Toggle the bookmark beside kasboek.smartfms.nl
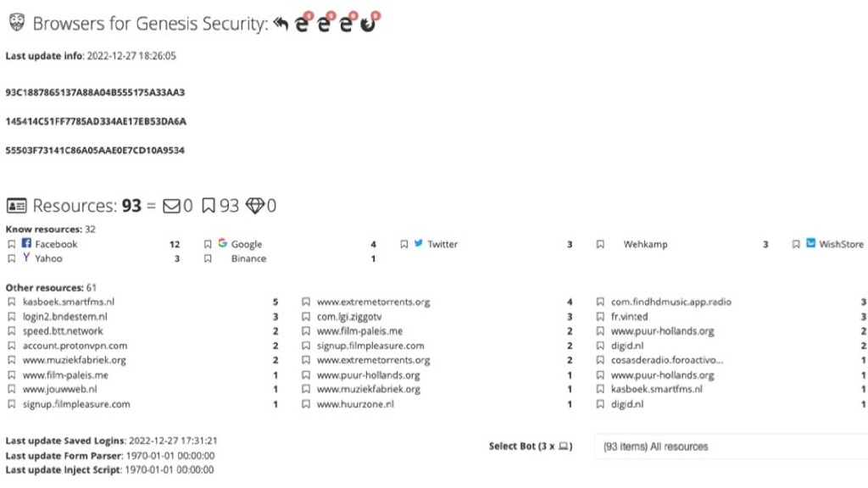 point(12,302)
